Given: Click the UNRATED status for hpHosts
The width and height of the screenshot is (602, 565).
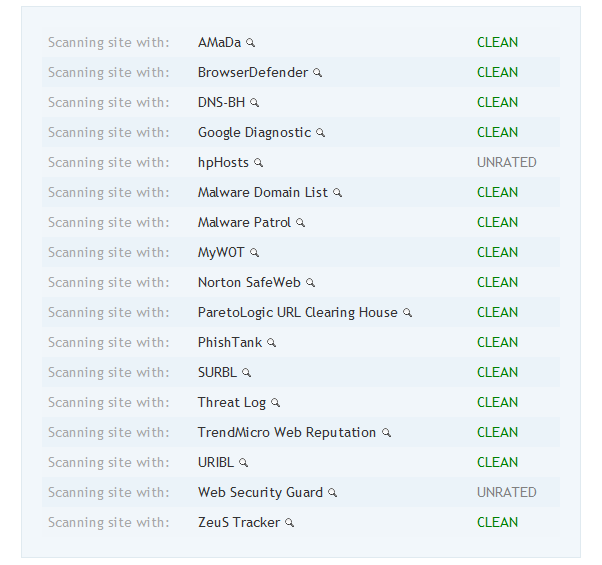Looking at the screenshot, I should 506,162.
